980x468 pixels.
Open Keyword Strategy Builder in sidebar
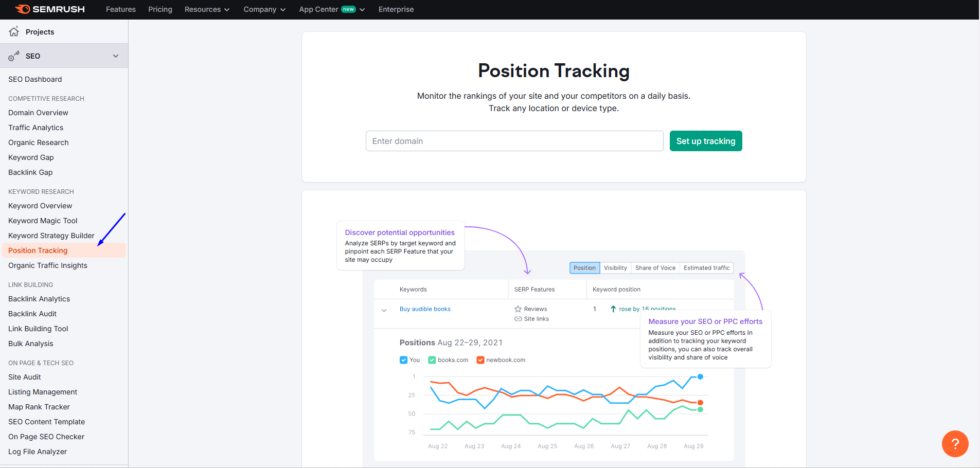pos(51,236)
